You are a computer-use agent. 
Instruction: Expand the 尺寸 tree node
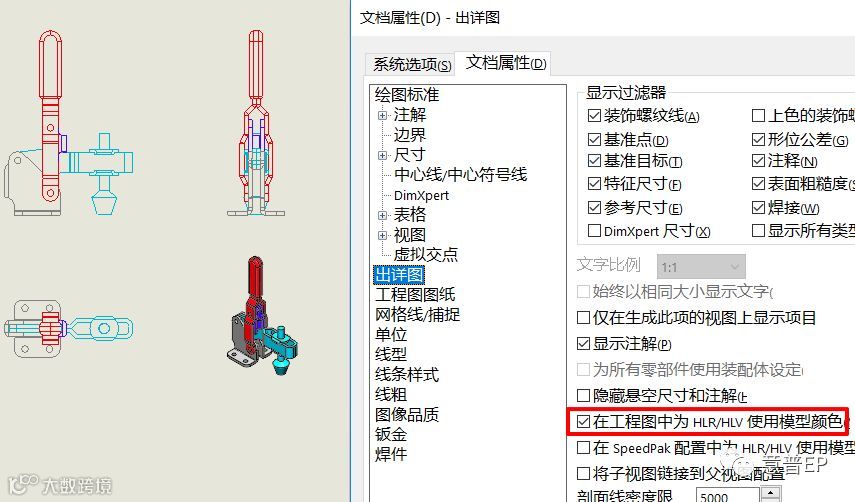(x=382, y=155)
